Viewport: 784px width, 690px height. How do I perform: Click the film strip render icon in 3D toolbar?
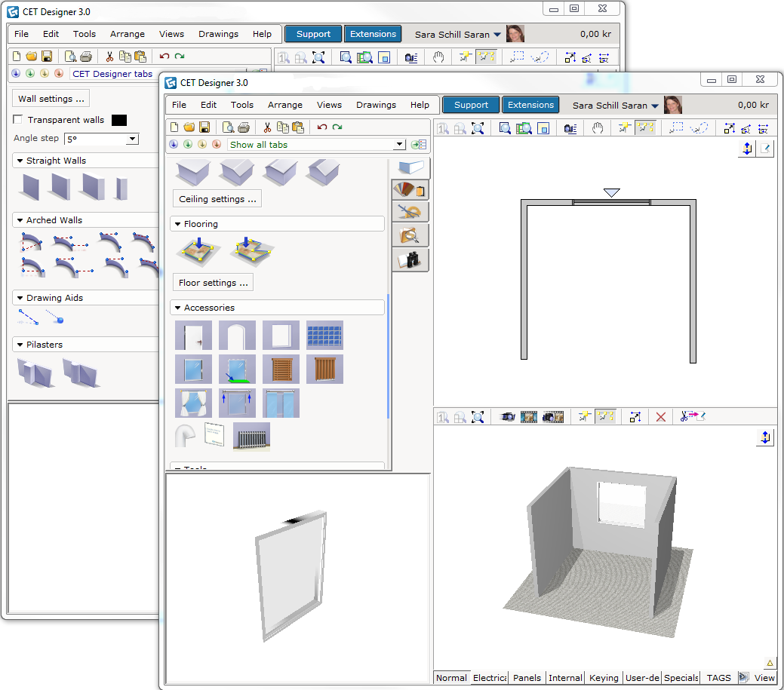point(529,417)
